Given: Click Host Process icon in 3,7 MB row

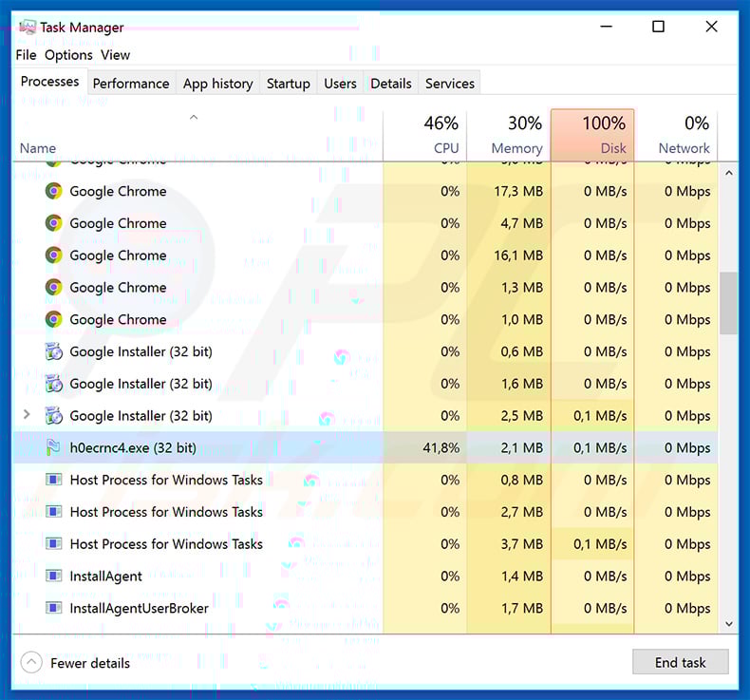Looking at the screenshot, I should pyautogui.click(x=53, y=543).
